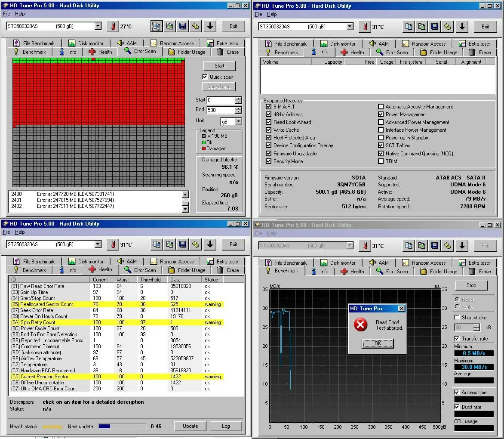Click OK in the Read Error dialog

(378, 343)
